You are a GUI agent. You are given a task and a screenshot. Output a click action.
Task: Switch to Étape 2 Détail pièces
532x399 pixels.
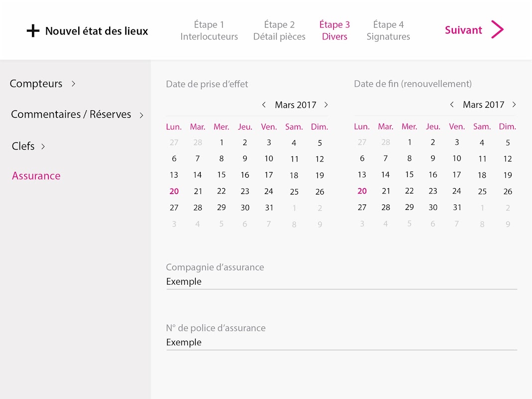coord(279,30)
